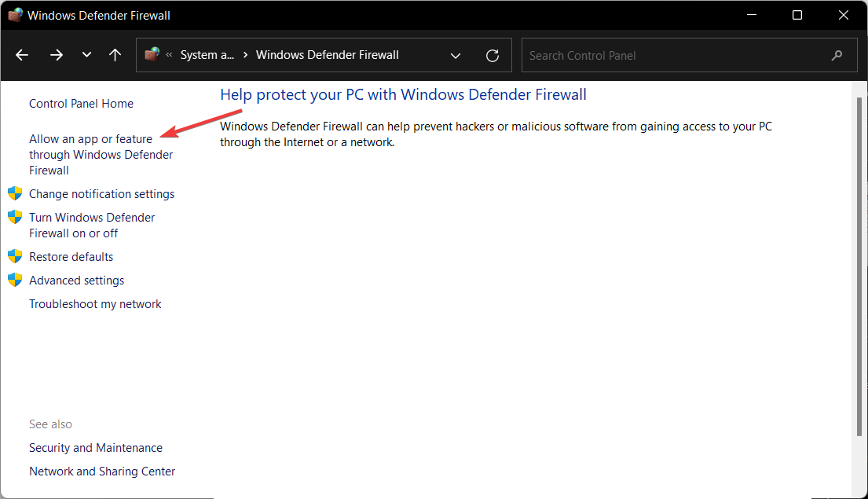Click the title bar firewall app icon

click(15, 15)
